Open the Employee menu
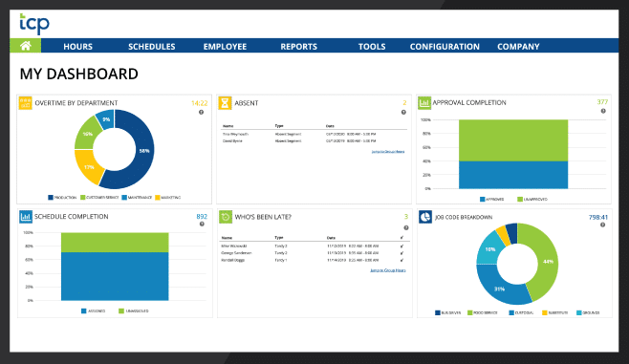The width and height of the screenshot is (629, 364). tap(225, 47)
